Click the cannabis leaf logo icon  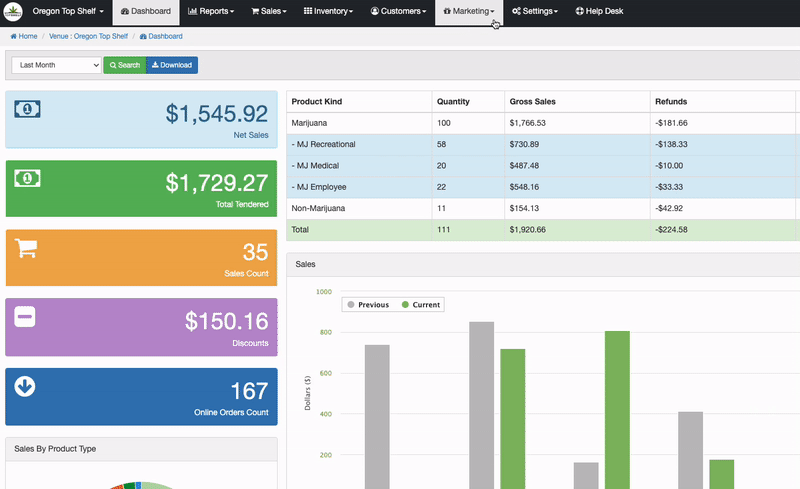(13, 11)
